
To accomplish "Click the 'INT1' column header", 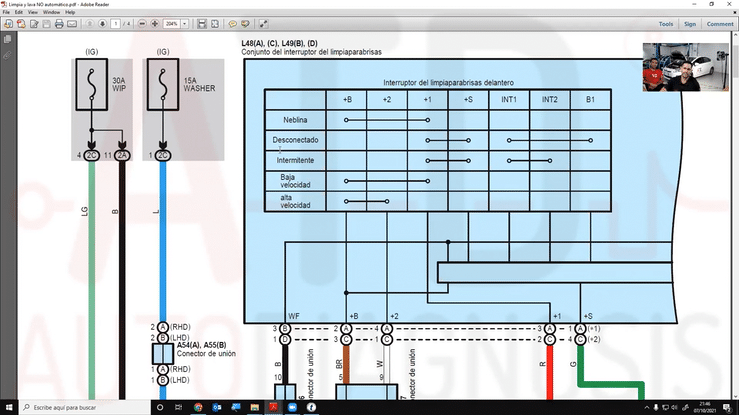I will coord(509,99).
